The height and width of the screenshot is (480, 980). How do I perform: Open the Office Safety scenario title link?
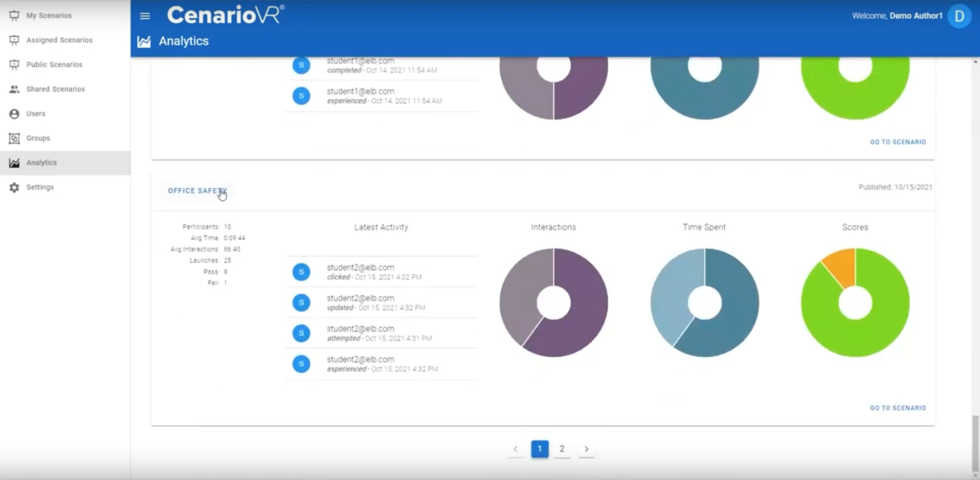click(x=197, y=190)
